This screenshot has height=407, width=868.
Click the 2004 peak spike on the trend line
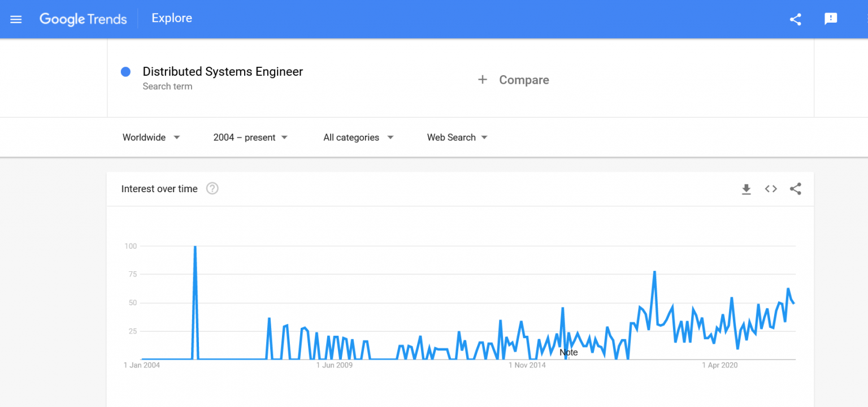(x=194, y=247)
